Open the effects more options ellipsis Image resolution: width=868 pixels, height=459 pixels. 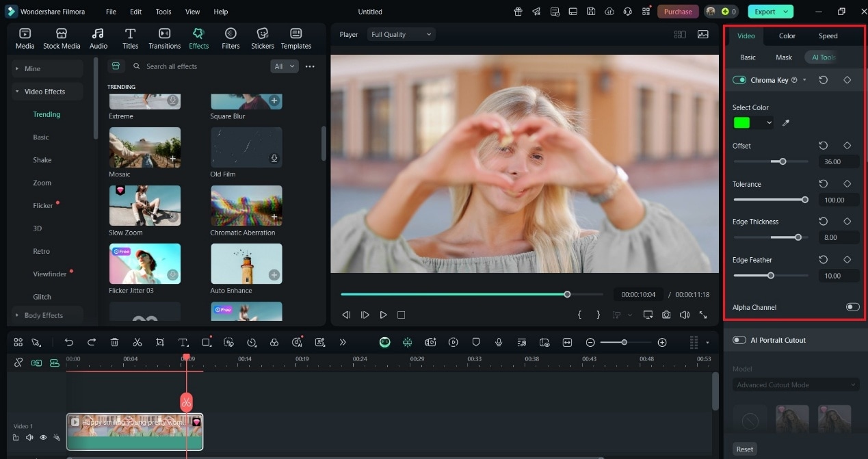tap(310, 66)
